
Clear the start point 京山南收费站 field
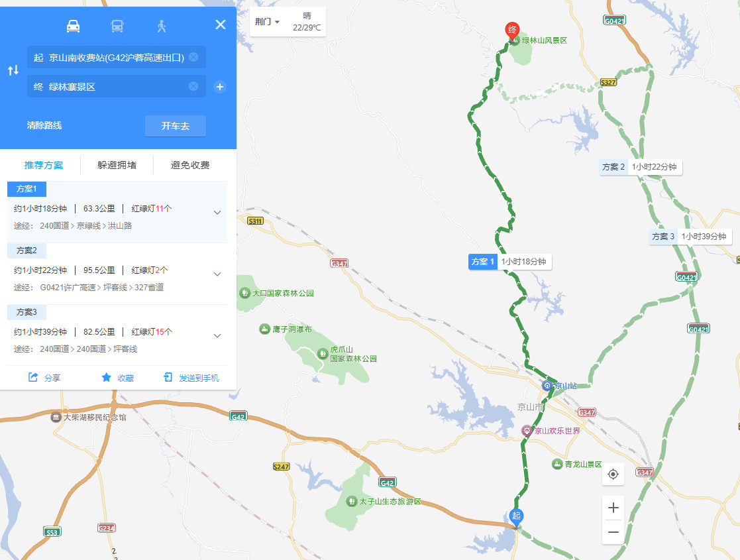(193, 57)
